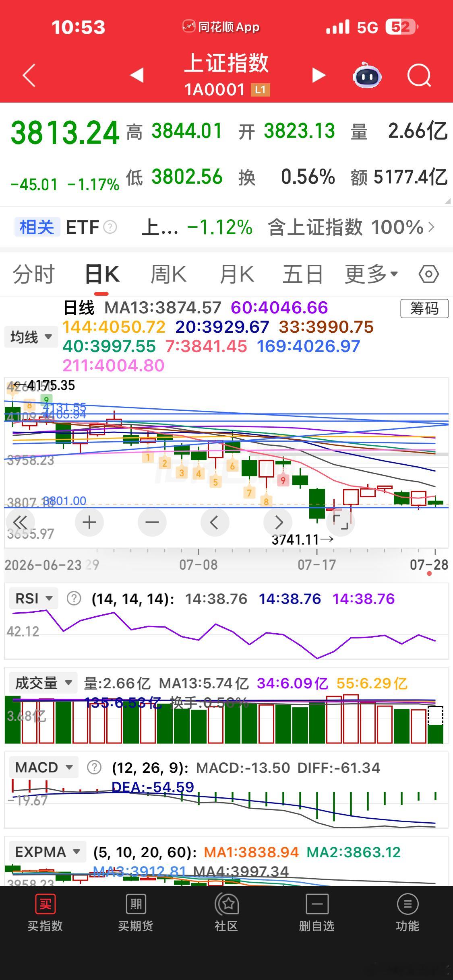Screen dimensions: 453x980
Task: Enter fullscreen chart mode
Action: coord(341,522)
